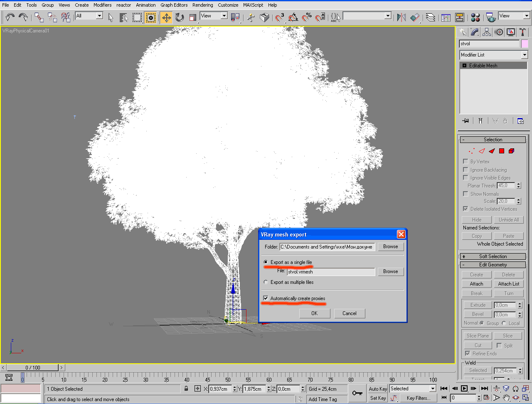Choose the Vertex sub-object selection icon
This screenshot has width=532, height=404.
click(471, 151)
